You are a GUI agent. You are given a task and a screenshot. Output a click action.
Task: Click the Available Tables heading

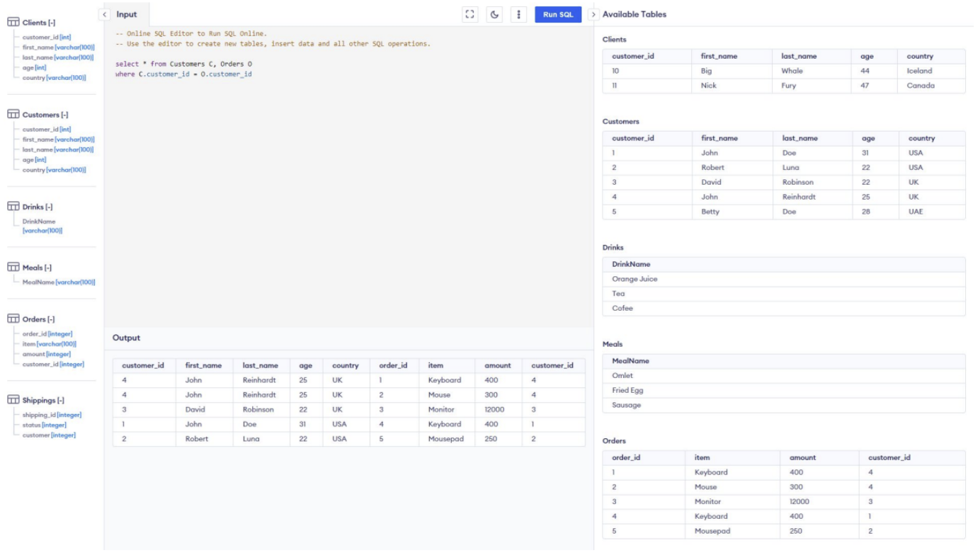[x=634, y=14]
